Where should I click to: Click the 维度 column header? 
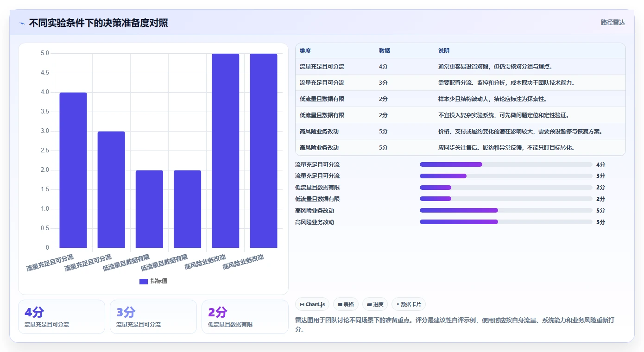click(305, 51)
